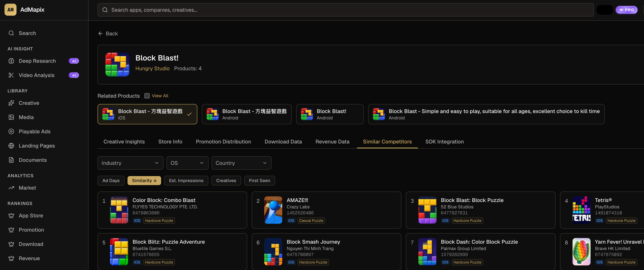Toggle the Similarity sort filter
This screenshot has width=644, height=270.
tap(144, 180)
